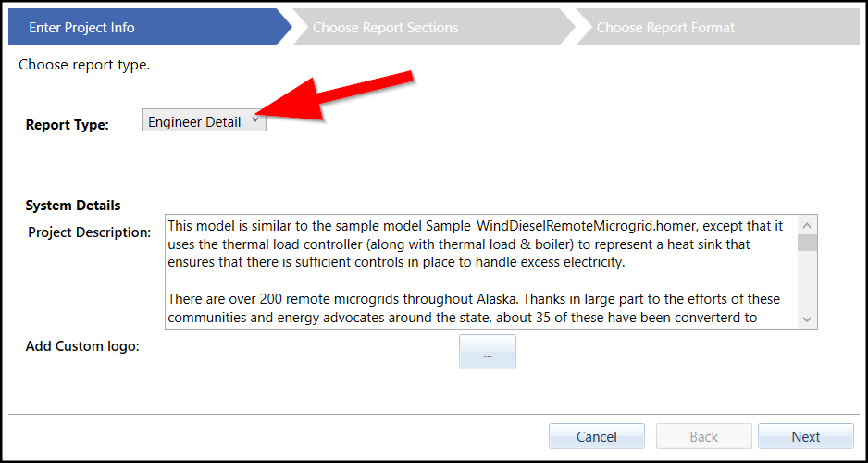This screenshot has height=463, width=868.
Task: Click the Project Description scrollbar thumb
Action: point(807,243)
